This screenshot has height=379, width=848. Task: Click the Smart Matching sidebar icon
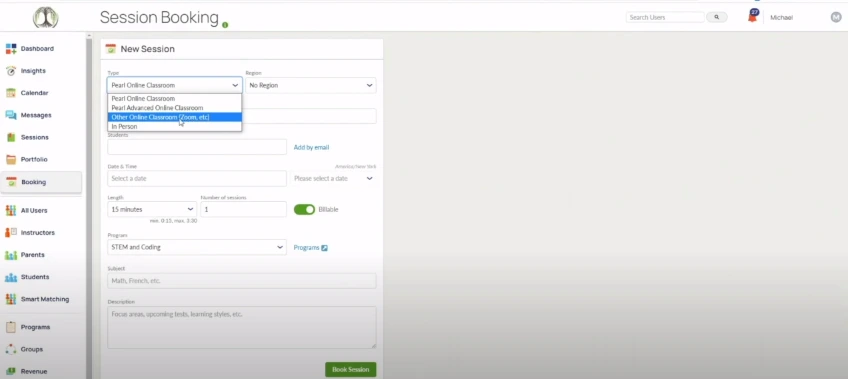(x=11, y=299)
